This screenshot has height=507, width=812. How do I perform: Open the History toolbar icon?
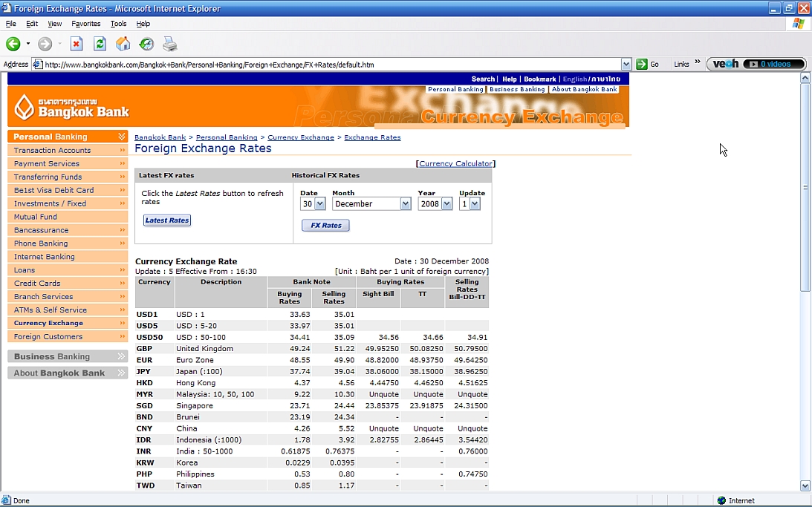(x=146, y=44)
